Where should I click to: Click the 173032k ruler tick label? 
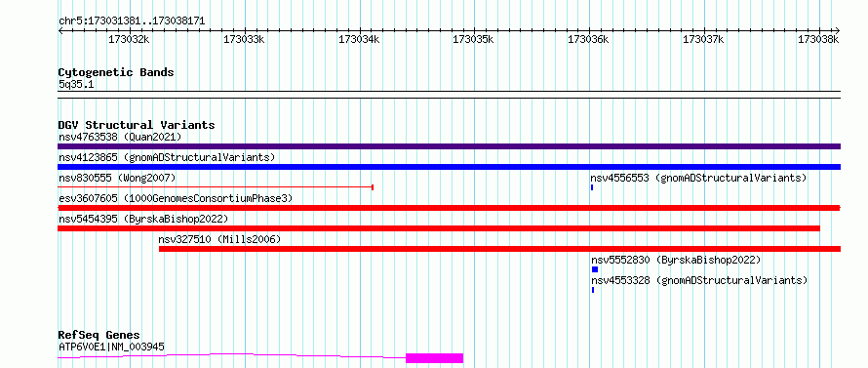129,40
